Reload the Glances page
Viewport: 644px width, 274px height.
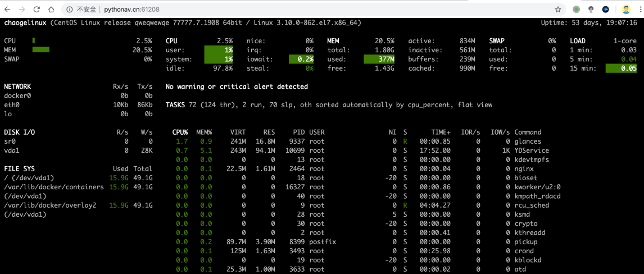point(37,9)
